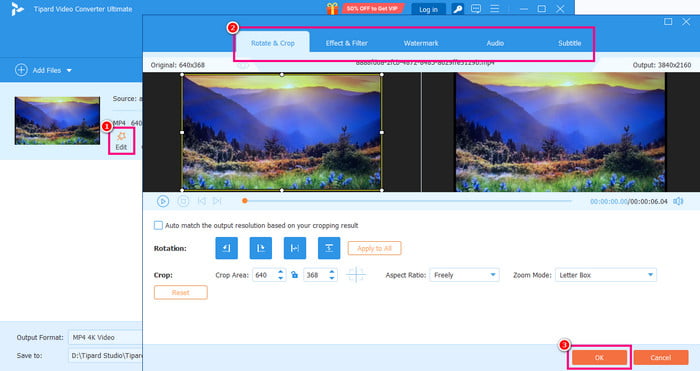Open the Watermark tab
The image size is (700, 371).
[x=421, y=43]
